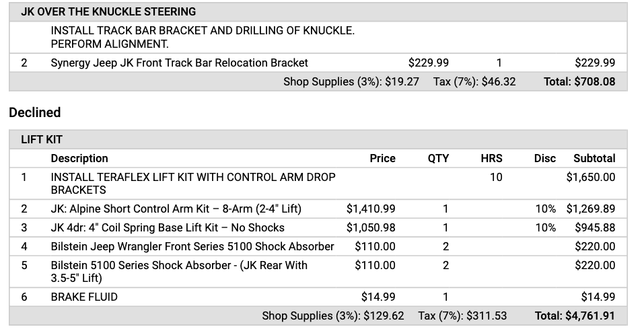Click the lift kit Total $4,761.91
Image resolution: width=644 pixels, height=329 pixels.
point(575,316)
